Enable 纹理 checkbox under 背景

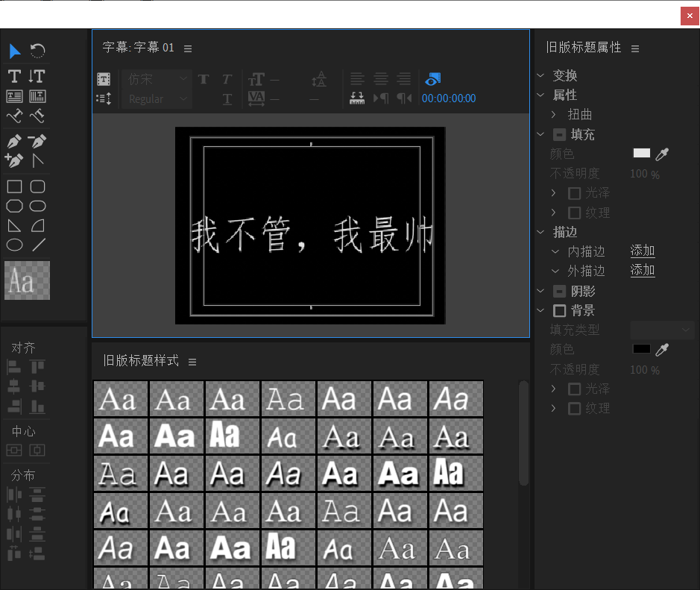pos(574,408)
